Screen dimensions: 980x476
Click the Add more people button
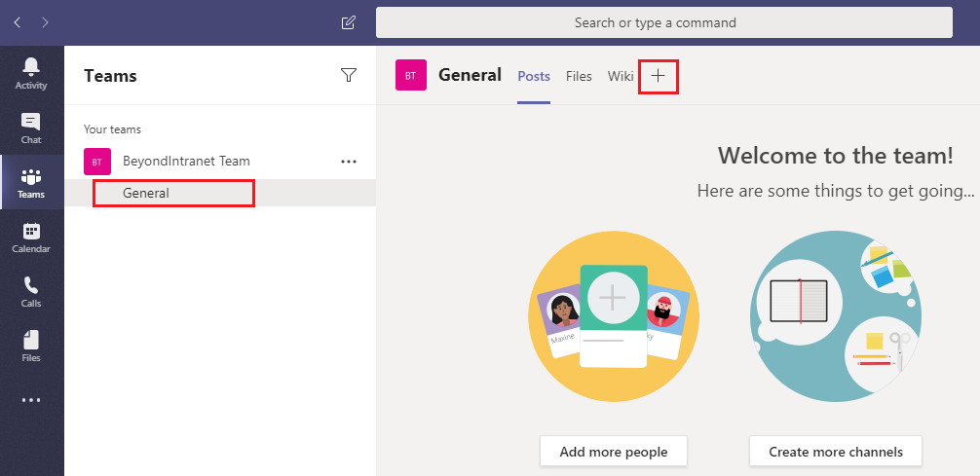click(x=613, y=452)
